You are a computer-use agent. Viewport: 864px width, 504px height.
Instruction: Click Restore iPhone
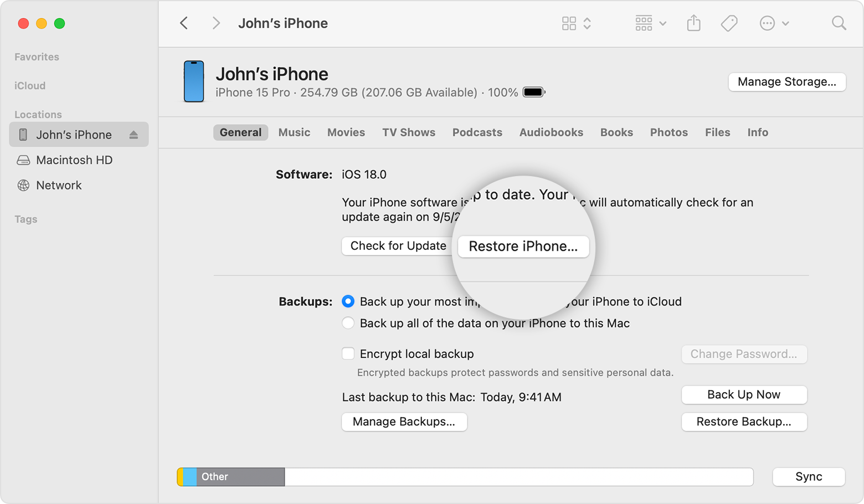pyautogui.click(x=523, y=246)
